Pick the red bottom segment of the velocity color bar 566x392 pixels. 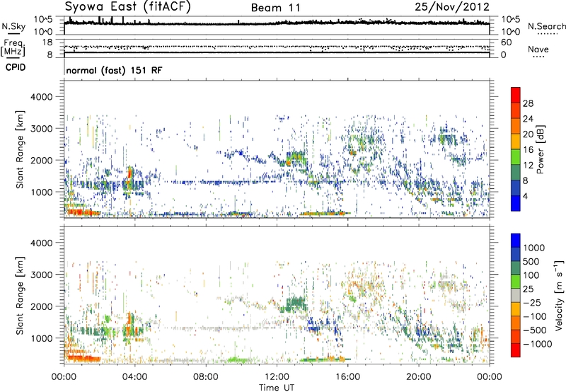coord(516,350)
